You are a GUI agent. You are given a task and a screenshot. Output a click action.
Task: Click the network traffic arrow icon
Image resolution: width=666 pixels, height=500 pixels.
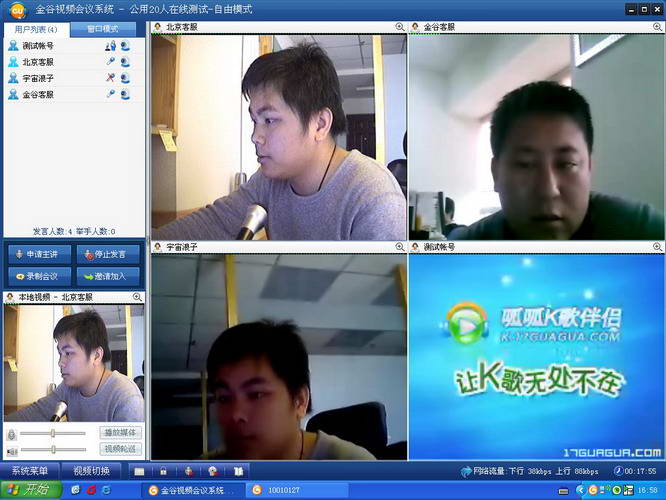[466, 471]
